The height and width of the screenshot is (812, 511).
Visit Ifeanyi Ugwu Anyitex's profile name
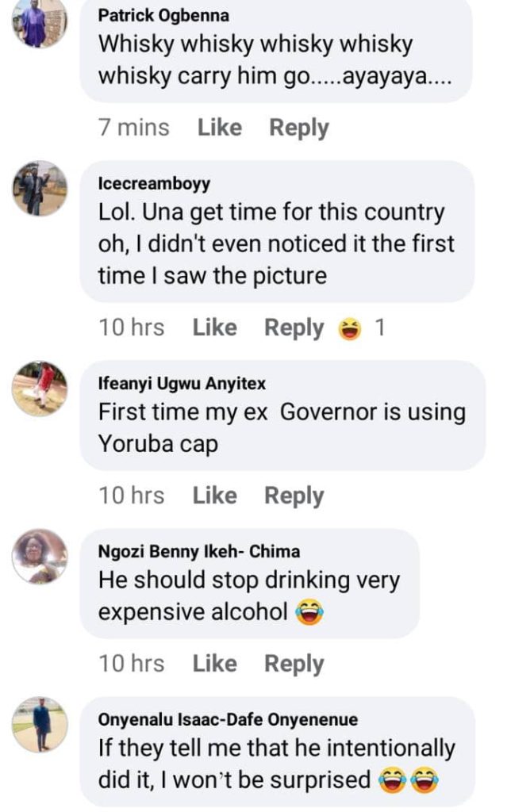(182, 384)
